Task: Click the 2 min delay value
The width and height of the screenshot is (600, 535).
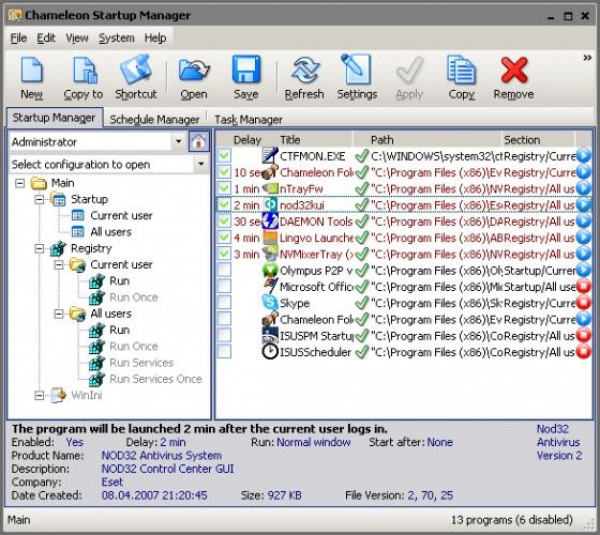Action: [x=173, y=442]
